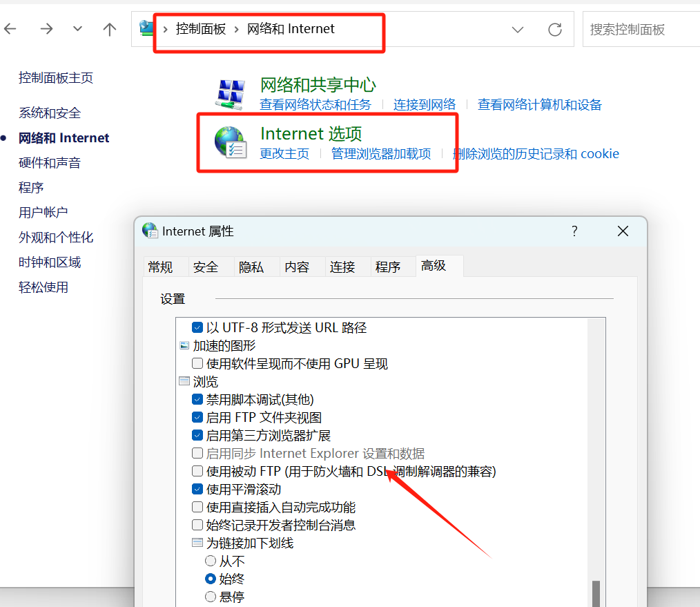Go back with the left arrow
This screenshot has width=700, height=607.
[x=10, y=29]
